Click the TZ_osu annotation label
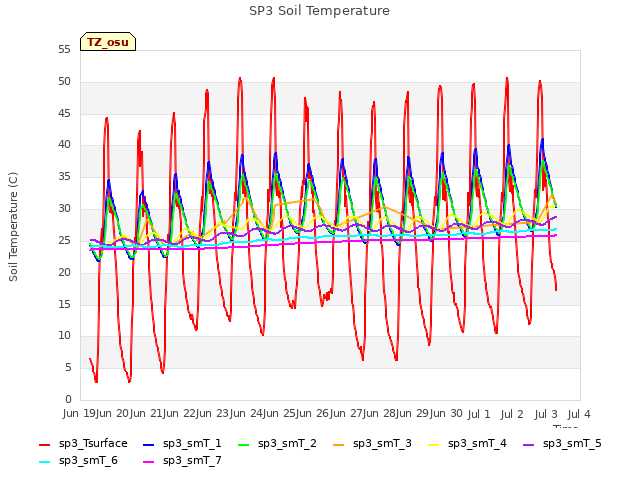This screenshot has width=640, height=480. [108, 42]
